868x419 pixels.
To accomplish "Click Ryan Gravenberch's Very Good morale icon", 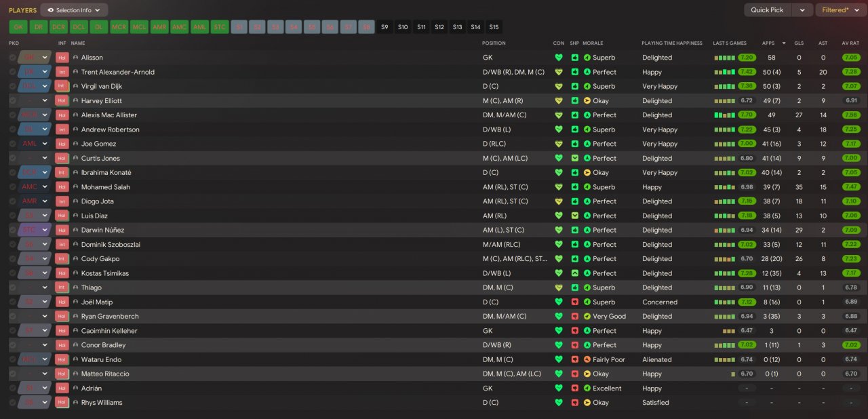I will tap(587, 317).
